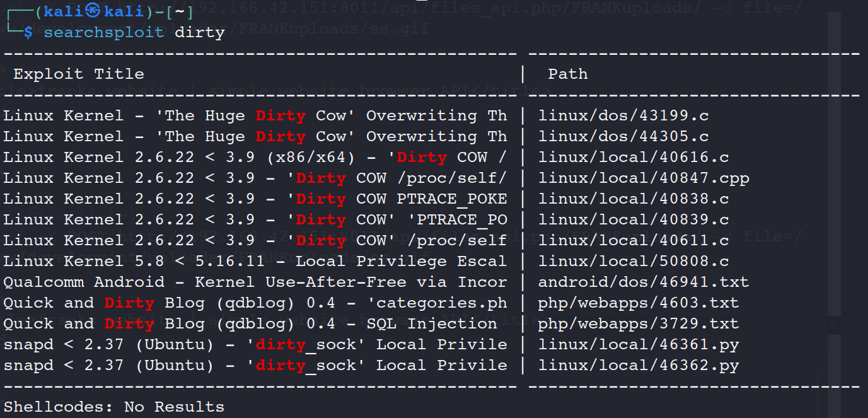868x418 pixels.
Task: Click the linux/local/40838.c exploit path
Action: tap(633, 199)
